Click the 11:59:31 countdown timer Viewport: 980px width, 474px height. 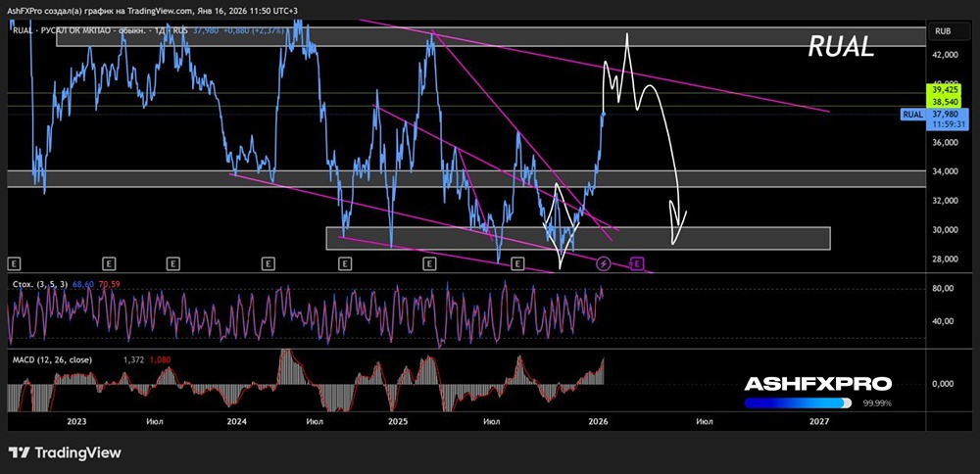[946, 123]
